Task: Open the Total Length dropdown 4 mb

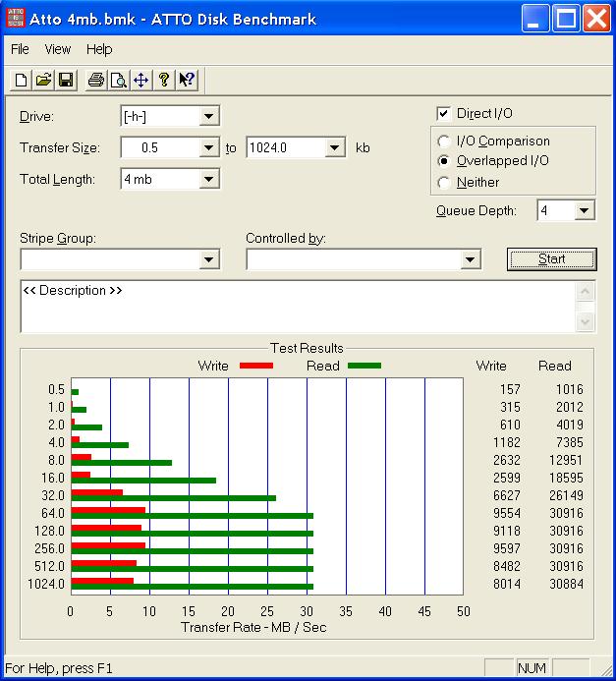Action: pos(209,179)
